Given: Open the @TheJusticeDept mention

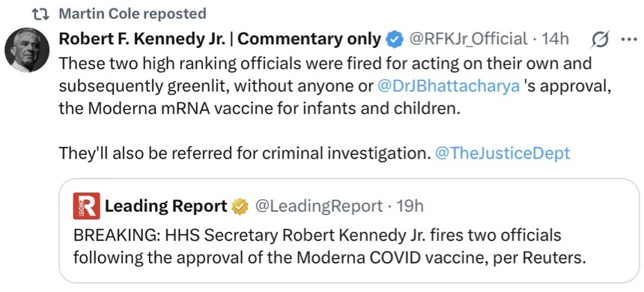Looking at the screenshot, I should click(x=502, y=153).
